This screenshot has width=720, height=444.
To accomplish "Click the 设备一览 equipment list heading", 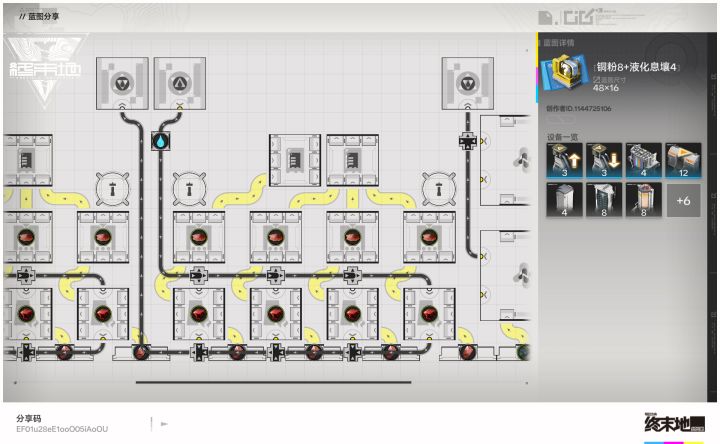I will tap(562, 137).
